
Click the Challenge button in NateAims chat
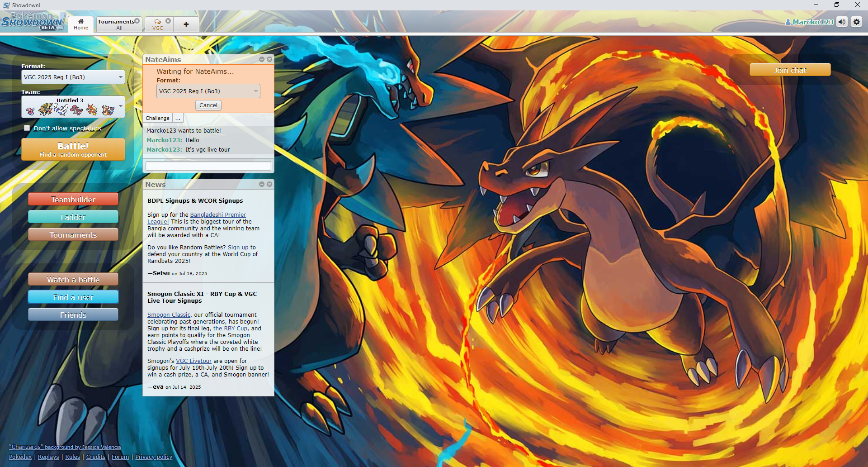157,118
